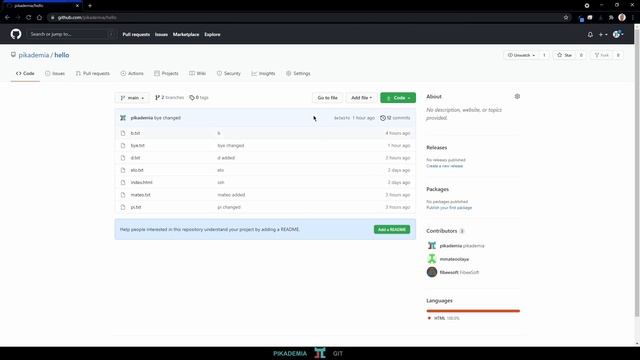
Task: Edit About details via gear icon
Action: tap(517, 97)
